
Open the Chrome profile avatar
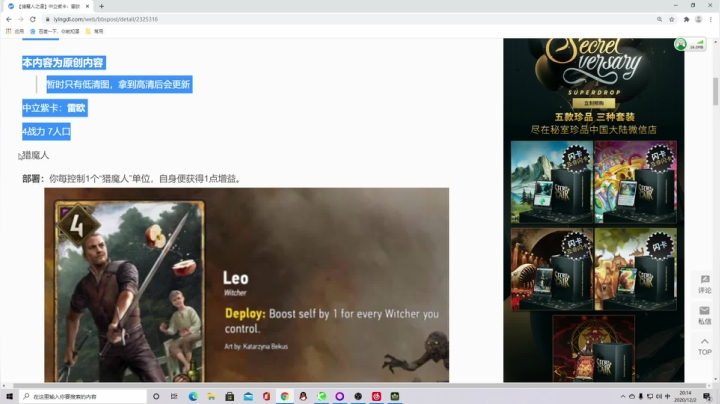coord(698,19)
